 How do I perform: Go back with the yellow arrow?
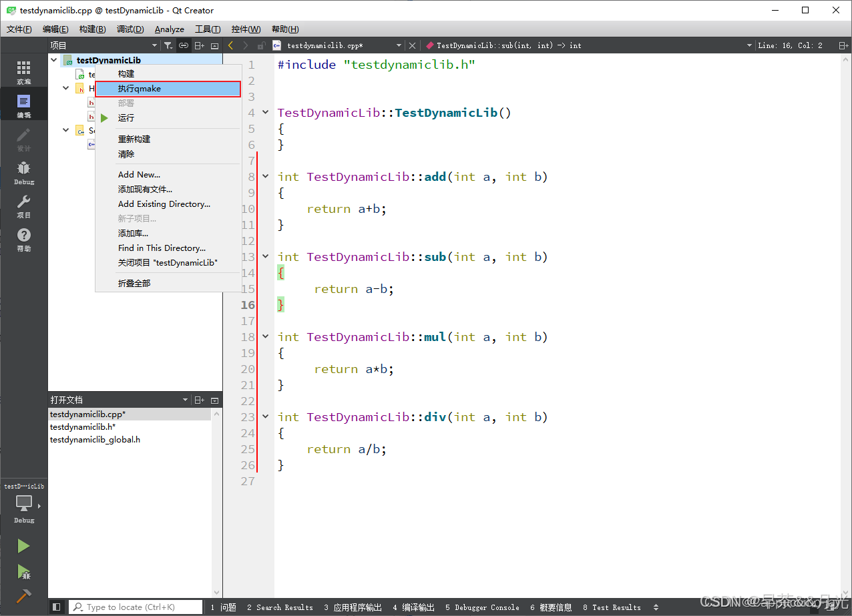coord(231,45)
